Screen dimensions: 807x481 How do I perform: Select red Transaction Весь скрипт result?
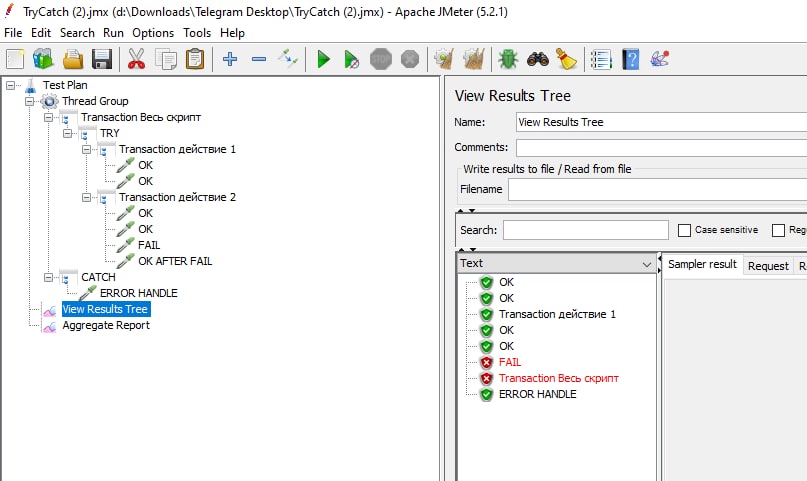tap(558, 378)
